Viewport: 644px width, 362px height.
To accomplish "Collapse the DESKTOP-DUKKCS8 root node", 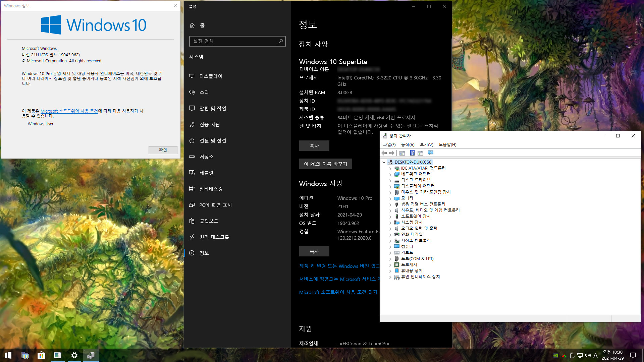I will click(384, 162).
